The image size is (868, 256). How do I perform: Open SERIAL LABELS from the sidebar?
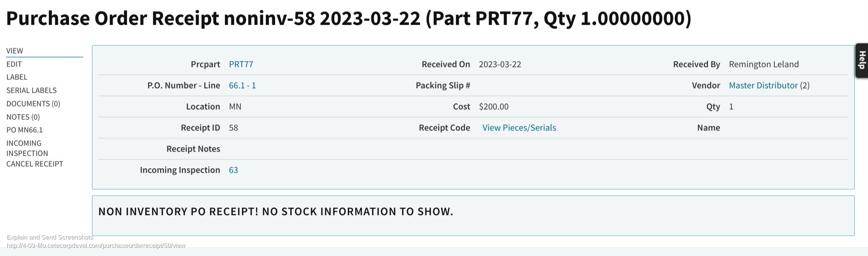(31, 90)
